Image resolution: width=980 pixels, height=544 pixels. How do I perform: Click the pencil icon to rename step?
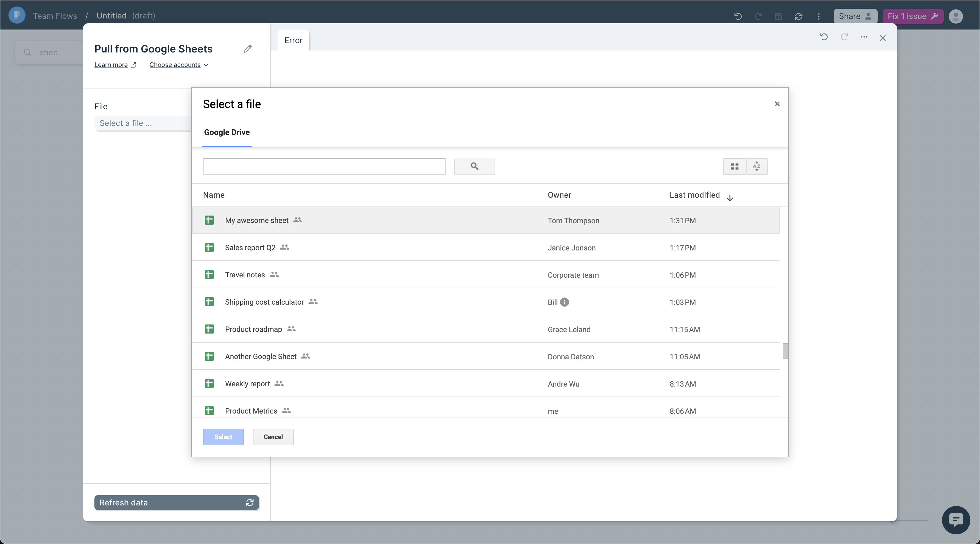tap(248, 49)
